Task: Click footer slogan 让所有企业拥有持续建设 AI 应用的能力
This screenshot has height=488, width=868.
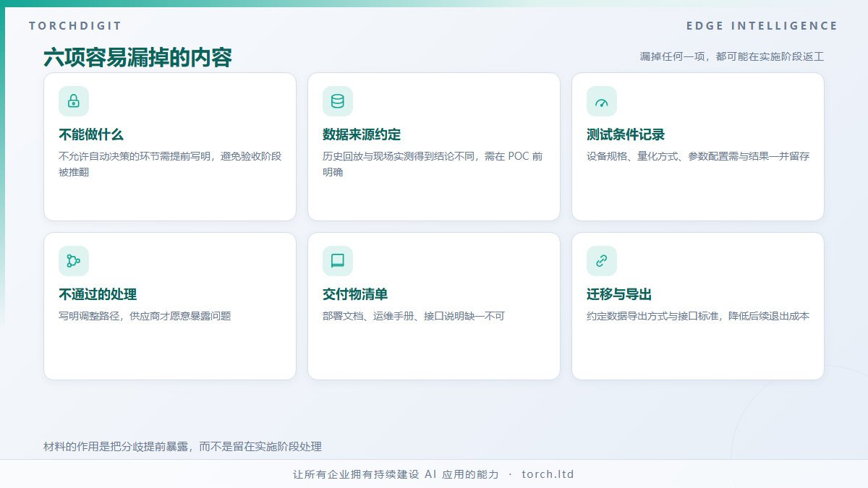Action: point(396,474)
